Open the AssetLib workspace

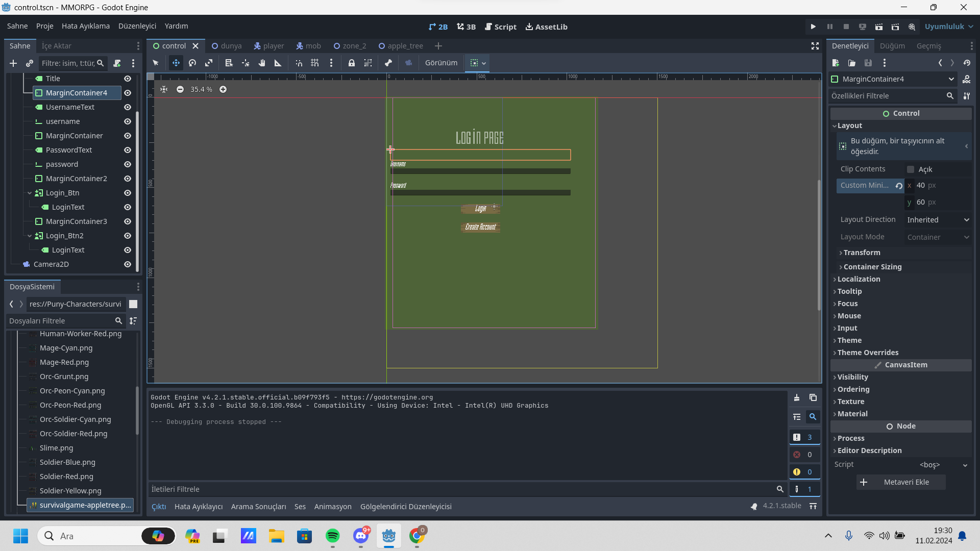point(547,27)
